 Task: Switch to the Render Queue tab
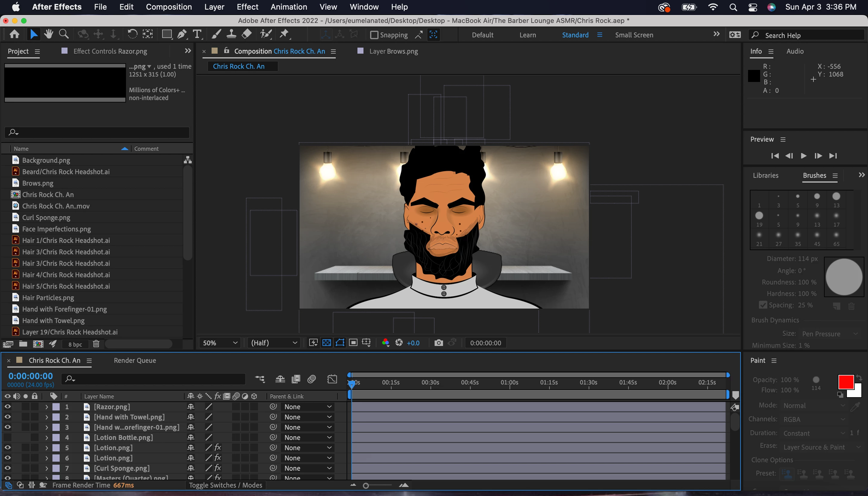pos(134,360)
